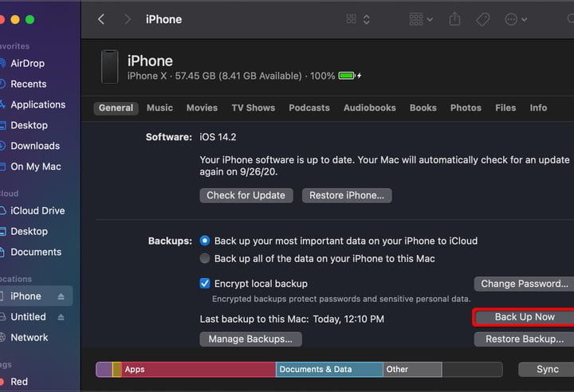Screen dimensions: 574x392
Task: Toggle Encrypt local backup checkbox
Action: coord(205,284)
